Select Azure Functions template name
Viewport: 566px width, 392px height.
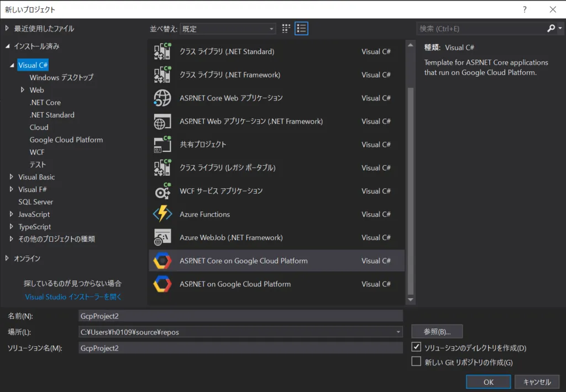(x=205, y=214)
